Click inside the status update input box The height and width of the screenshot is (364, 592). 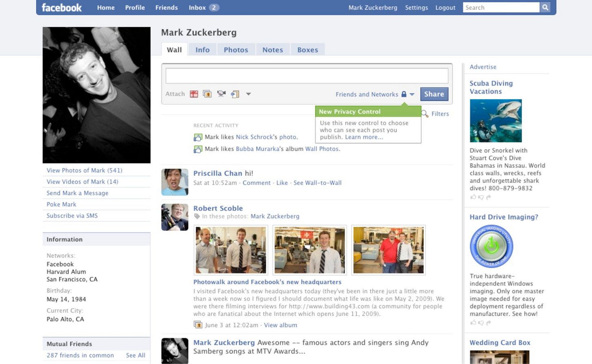coord(307,76)
